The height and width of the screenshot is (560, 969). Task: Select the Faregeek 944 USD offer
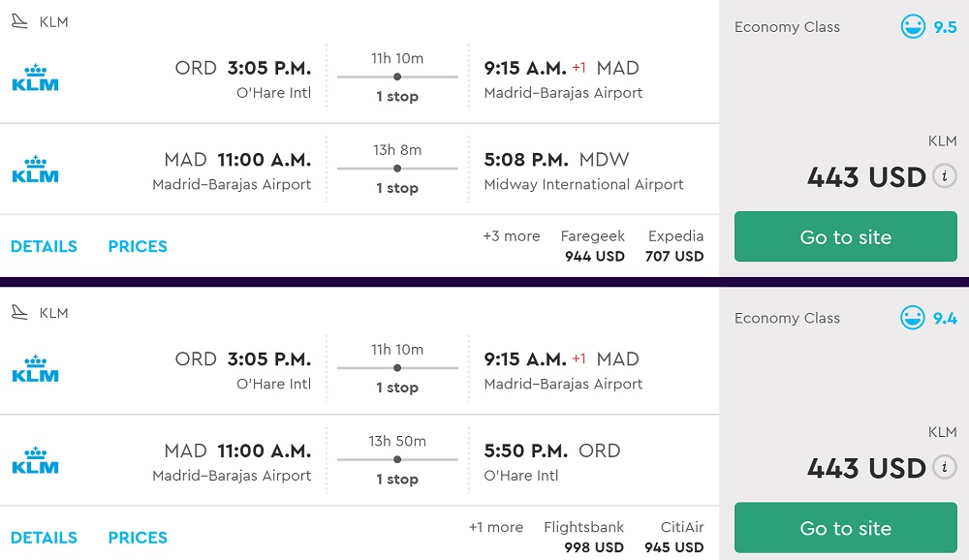coord(593,246)
